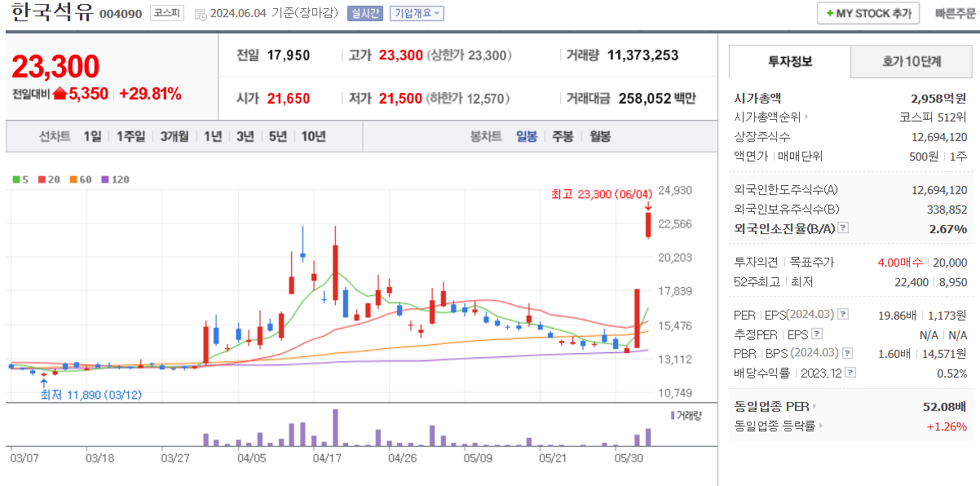This screenshot has width=980, height=486.
Task: Select 1년 line chart period
Action: (x=213, y=136)
